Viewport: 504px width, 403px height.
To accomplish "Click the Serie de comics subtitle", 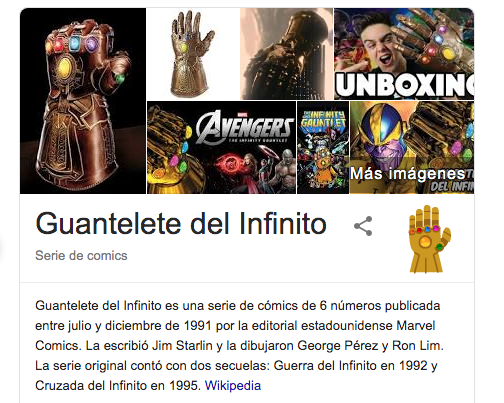I will pos(81,256).
